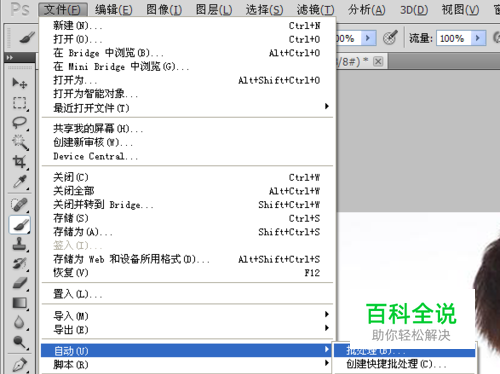Click the flow value field 100%

(453, 38)
